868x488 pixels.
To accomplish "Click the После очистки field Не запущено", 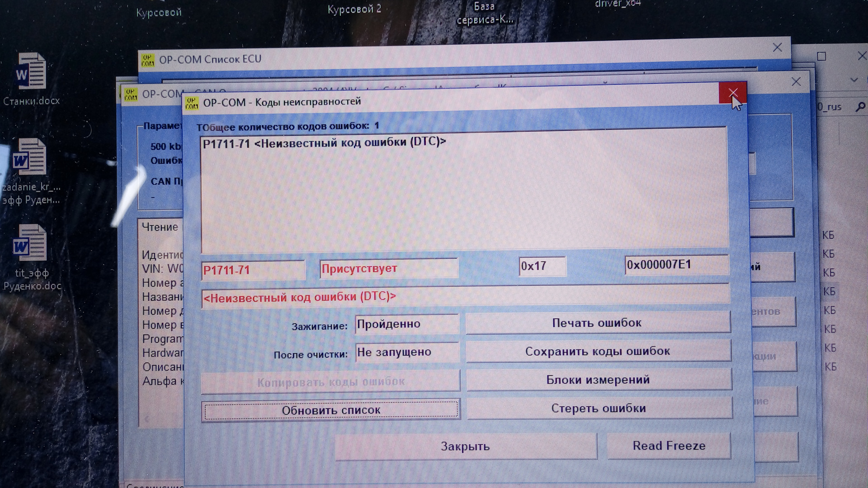I will coord(407,352).
